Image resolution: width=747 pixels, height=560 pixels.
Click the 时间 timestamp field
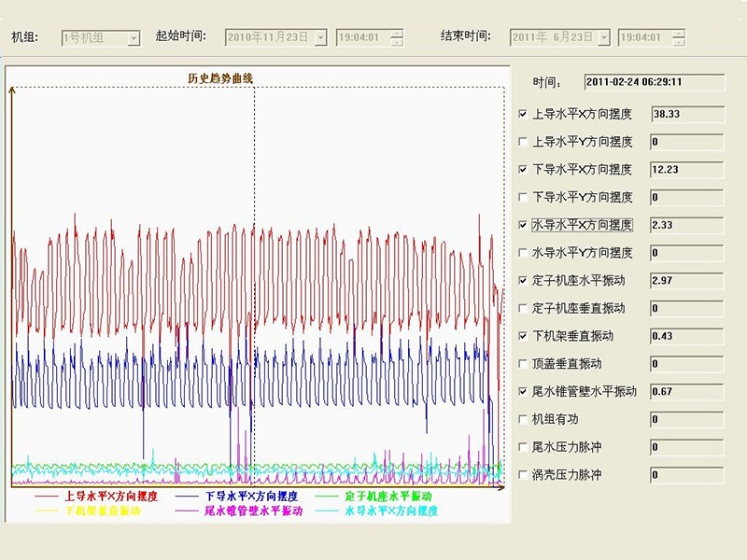[654, 82]
